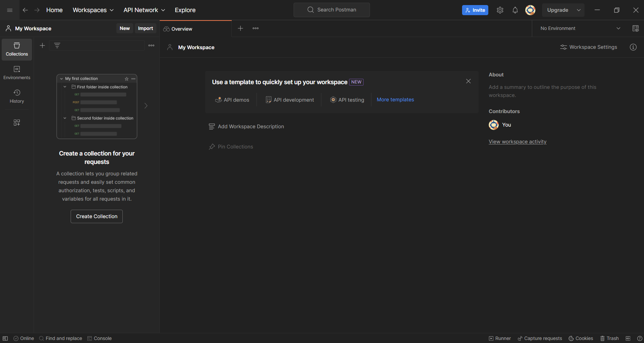
Task: Click the Upgrade button
Action: 558,10
